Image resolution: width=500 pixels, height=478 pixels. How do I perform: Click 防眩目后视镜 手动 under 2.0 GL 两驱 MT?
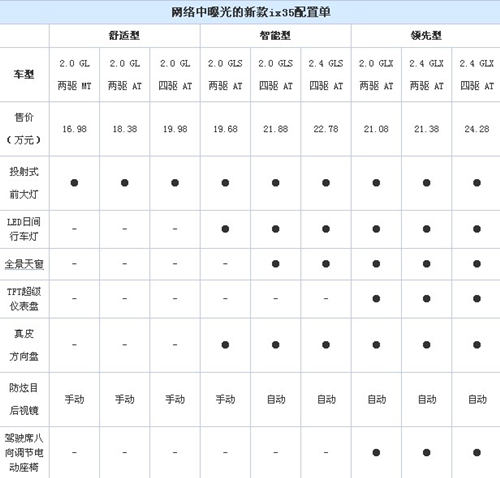[x=74, y=399]
